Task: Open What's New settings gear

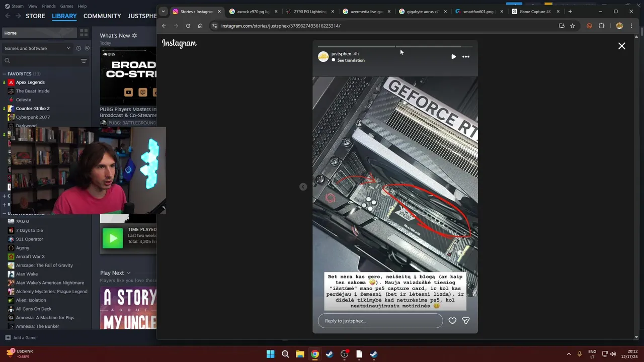Action: 134,36
